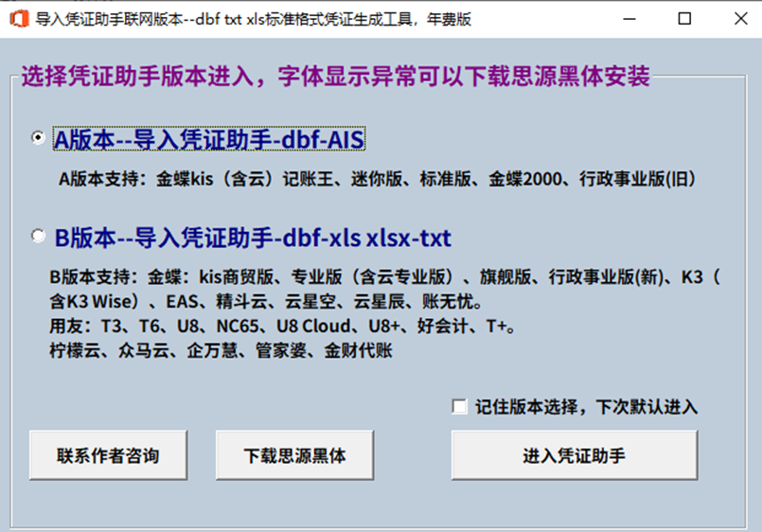Click the 进入凭证助手 button
Image resolution: width=762 pixels, height=532 pixels.
(x=575, y=455)
